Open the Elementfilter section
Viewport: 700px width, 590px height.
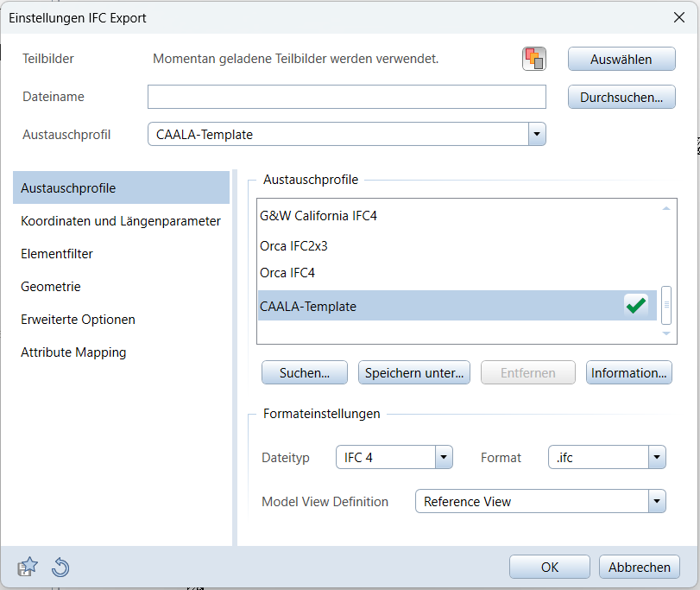[x=57, y=254]
